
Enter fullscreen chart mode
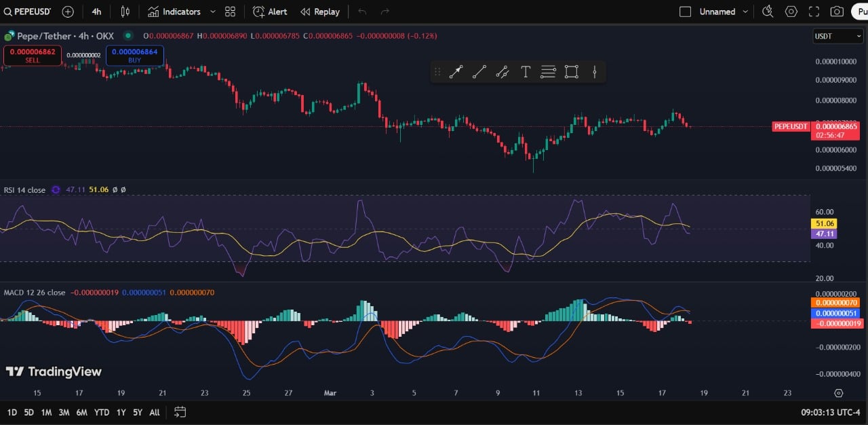tap(814, 12)
